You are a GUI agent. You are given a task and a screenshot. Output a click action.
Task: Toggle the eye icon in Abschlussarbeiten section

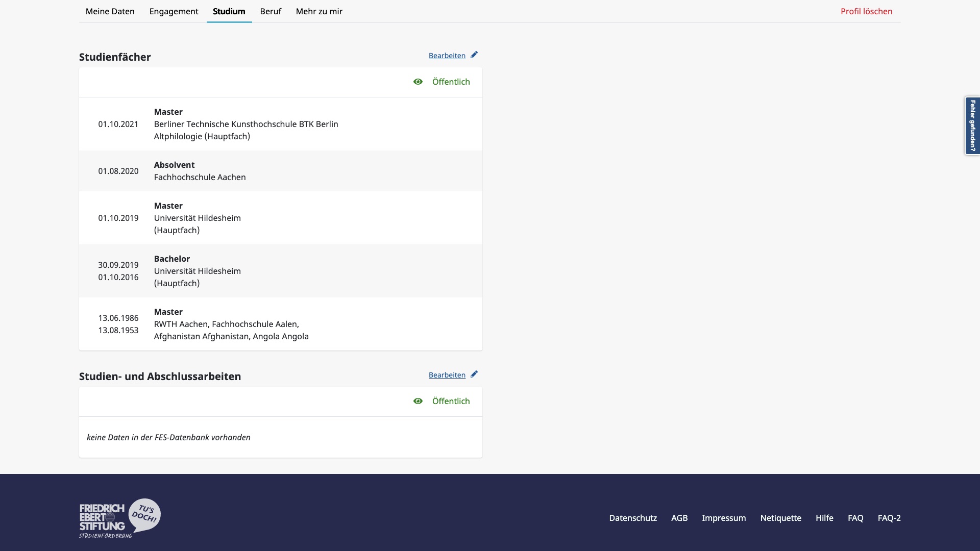click(418, 401)
